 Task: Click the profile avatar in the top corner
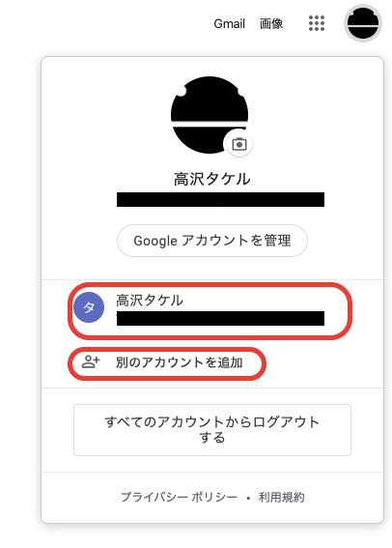tap(363, 23)
